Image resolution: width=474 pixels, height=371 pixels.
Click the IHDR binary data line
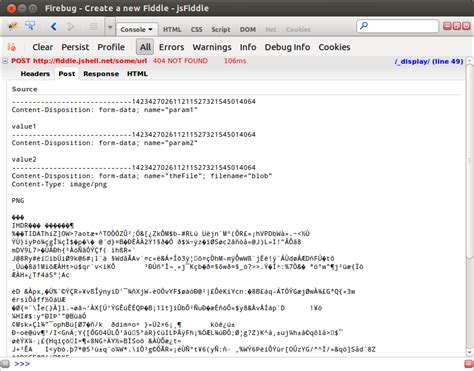(x=43, y=225)
